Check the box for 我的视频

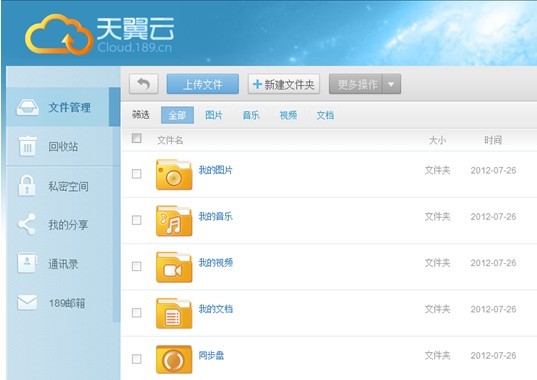[137, 266]
